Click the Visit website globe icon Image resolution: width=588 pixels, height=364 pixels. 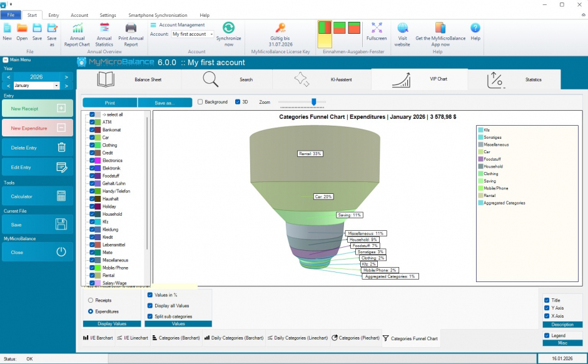pos(403,28)
